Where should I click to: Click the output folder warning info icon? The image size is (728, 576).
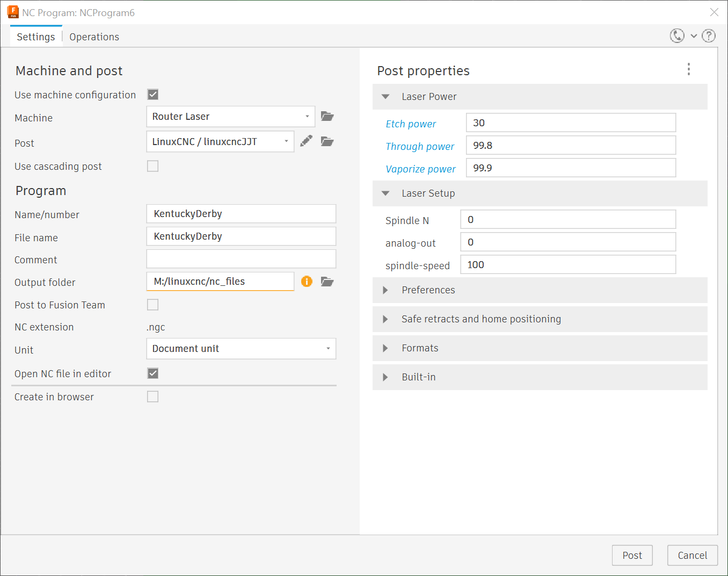(x=307, y=282)
